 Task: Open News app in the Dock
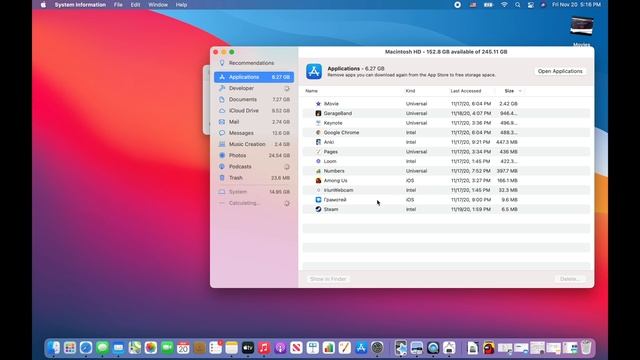pyautogui.click(x=296, y=348)
